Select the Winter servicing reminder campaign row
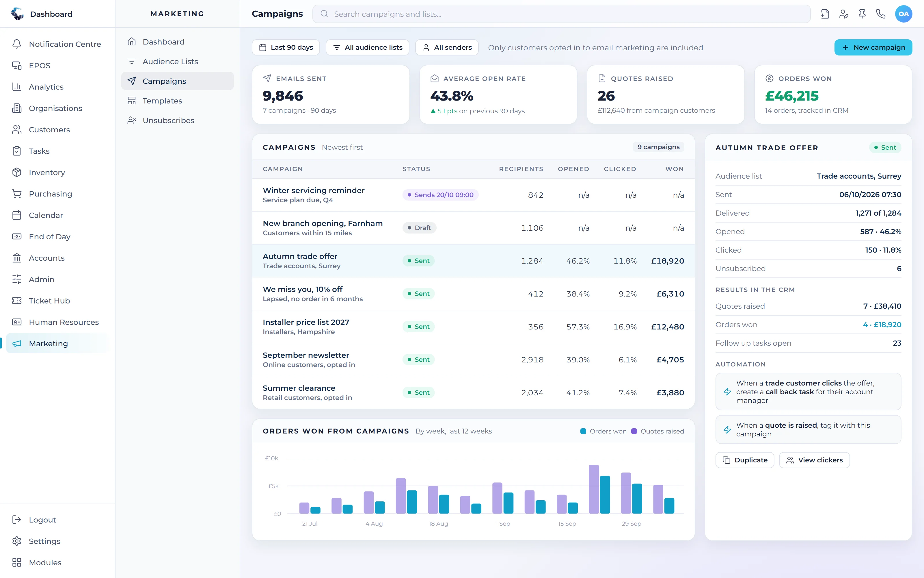 click(473, 195)
